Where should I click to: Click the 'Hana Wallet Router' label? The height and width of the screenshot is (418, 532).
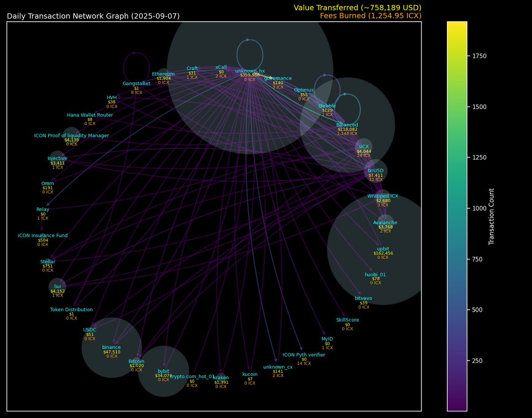tap(90, 115)
